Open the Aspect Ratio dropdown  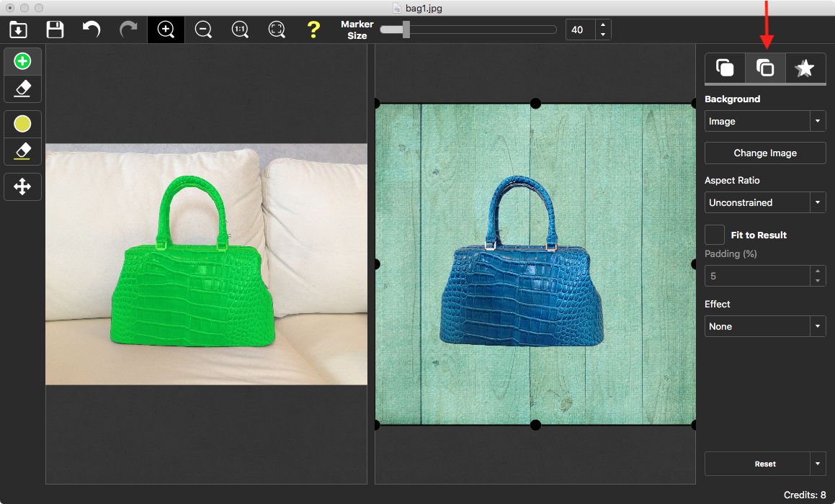(765, 202)
